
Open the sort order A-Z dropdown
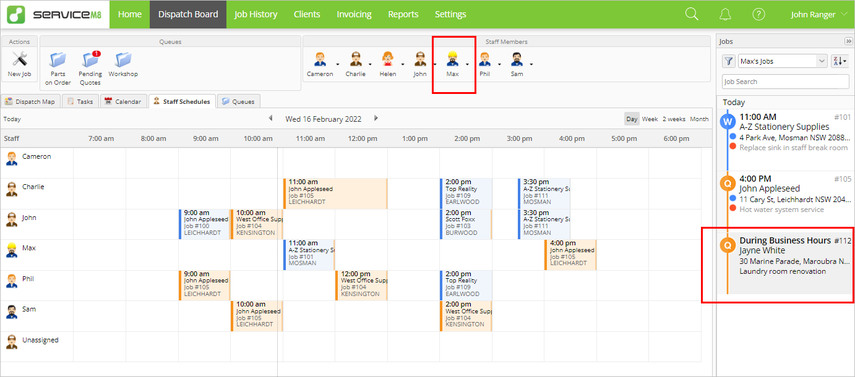coord(840,61)
